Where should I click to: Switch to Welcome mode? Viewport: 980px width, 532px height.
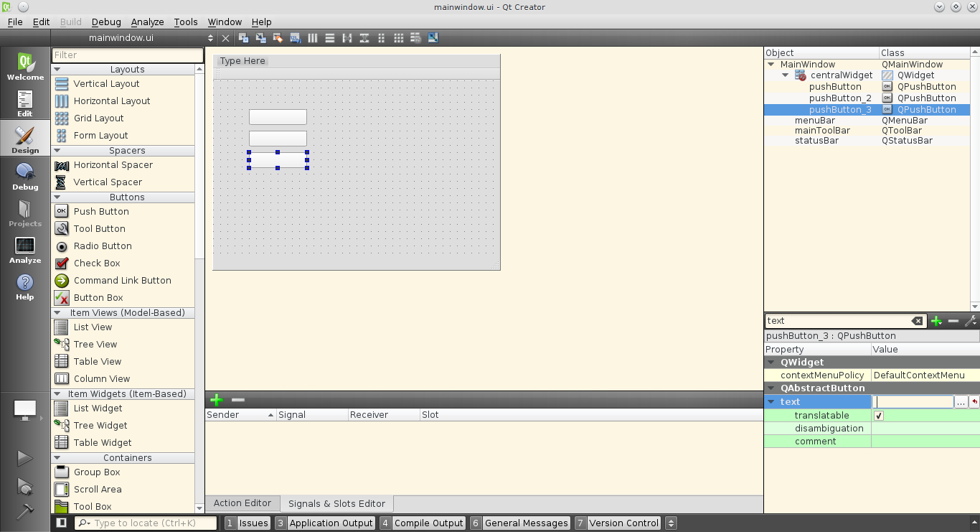(x=25, y=66)
